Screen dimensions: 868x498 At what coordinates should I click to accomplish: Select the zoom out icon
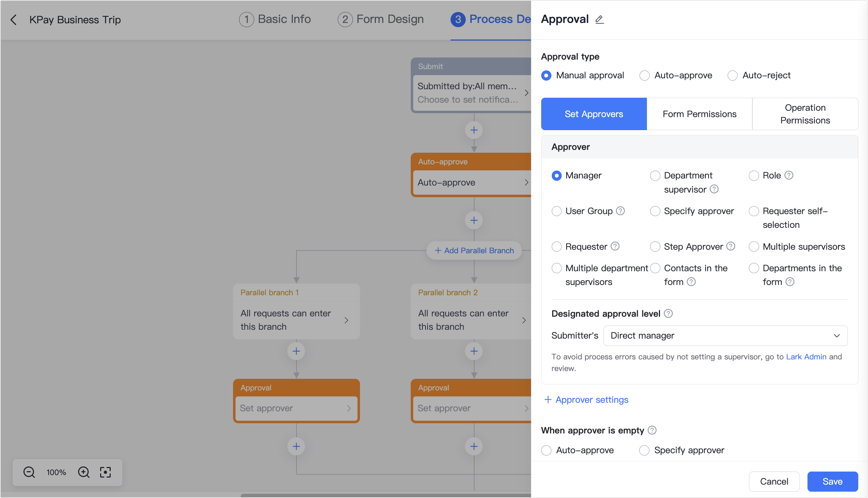point(29,472)
